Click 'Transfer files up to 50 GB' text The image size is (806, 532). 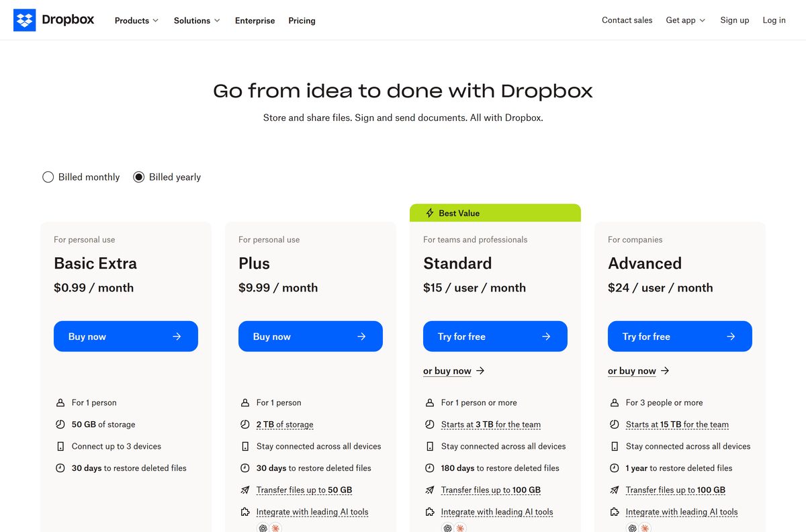(304, 490)
